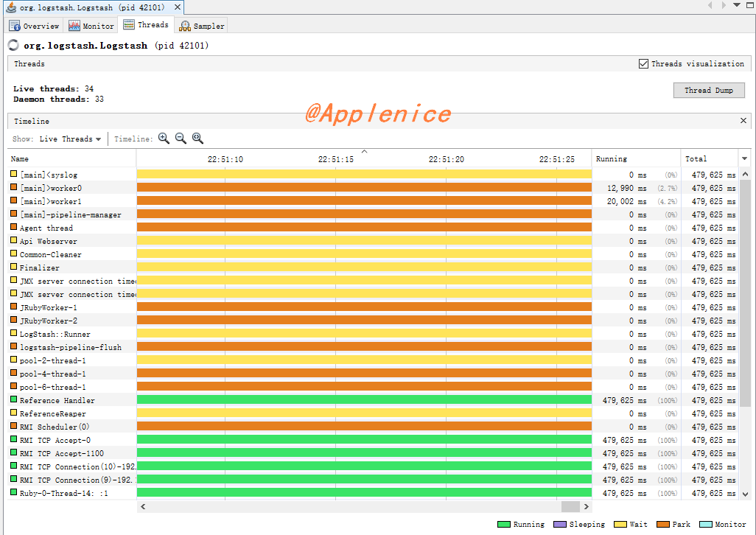Click the 12,990 ms running value for worker0
This screenshot has width=756, height=535.
tap(627, 188)
